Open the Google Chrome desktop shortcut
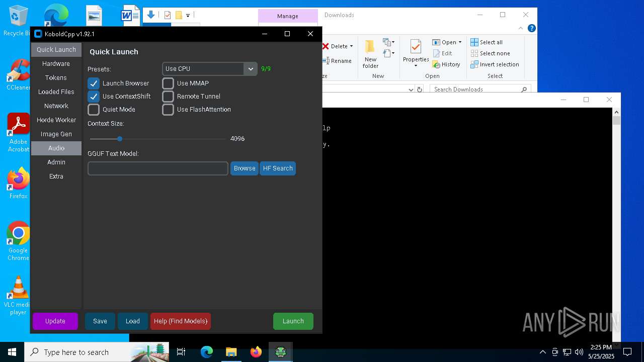The height and width of the screenshot is (362, 644). [x=18, y=240]
